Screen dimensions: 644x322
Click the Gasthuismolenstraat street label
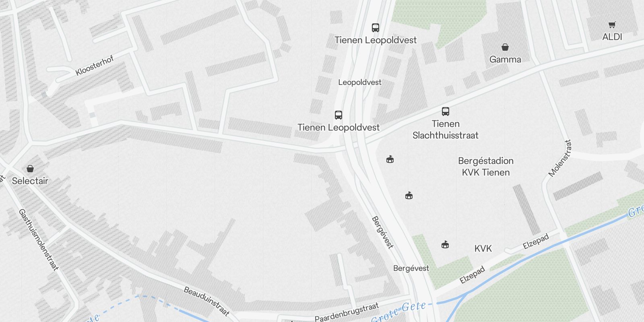(39, 239)
